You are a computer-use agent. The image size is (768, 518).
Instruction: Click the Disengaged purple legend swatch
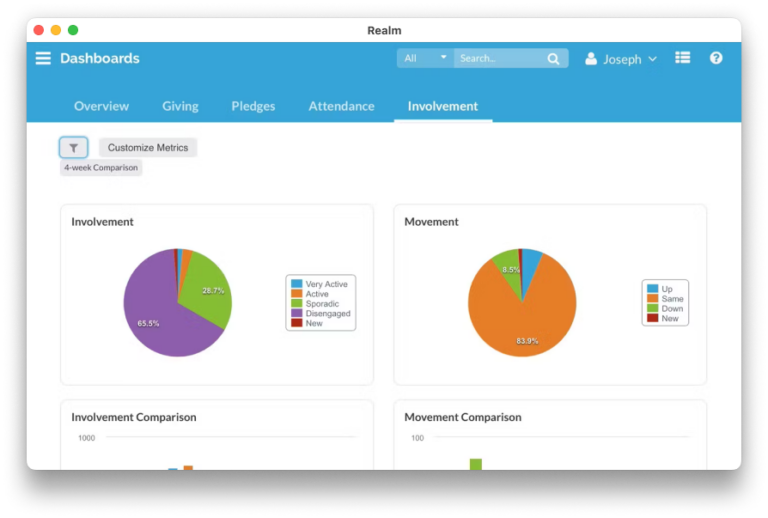pos(296,313)
